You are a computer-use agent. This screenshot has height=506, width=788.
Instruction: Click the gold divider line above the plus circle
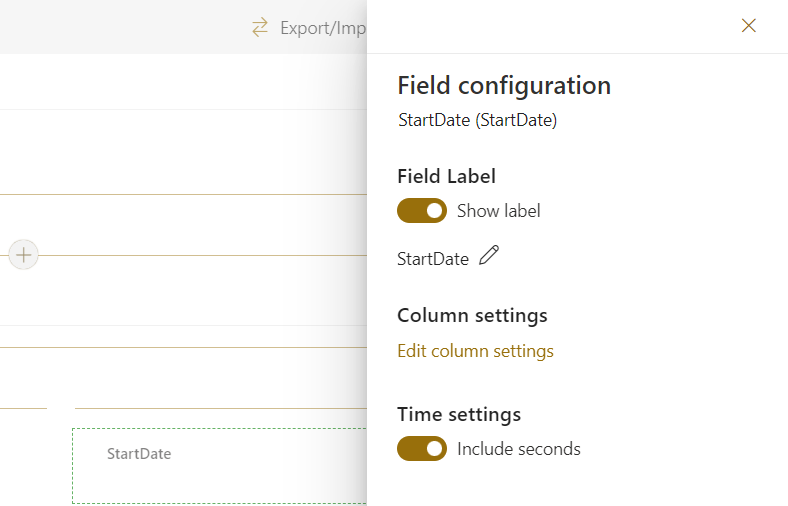click(180, 194)
